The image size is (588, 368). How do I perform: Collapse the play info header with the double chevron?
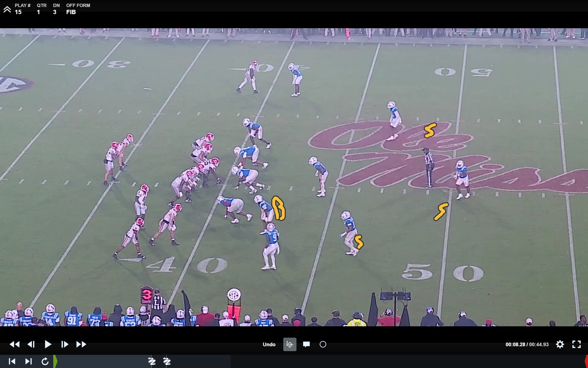pyautogui.click(x=7, y=9)
